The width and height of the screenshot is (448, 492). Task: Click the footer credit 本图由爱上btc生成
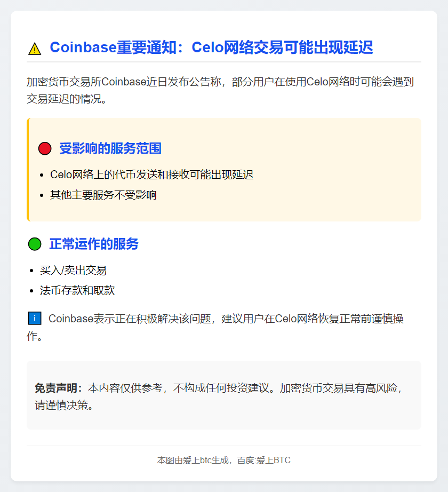[193, 460]
